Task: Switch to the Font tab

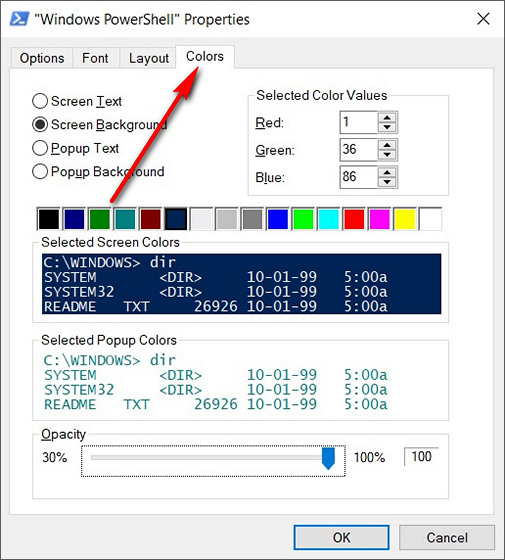Action: point(95,58)
